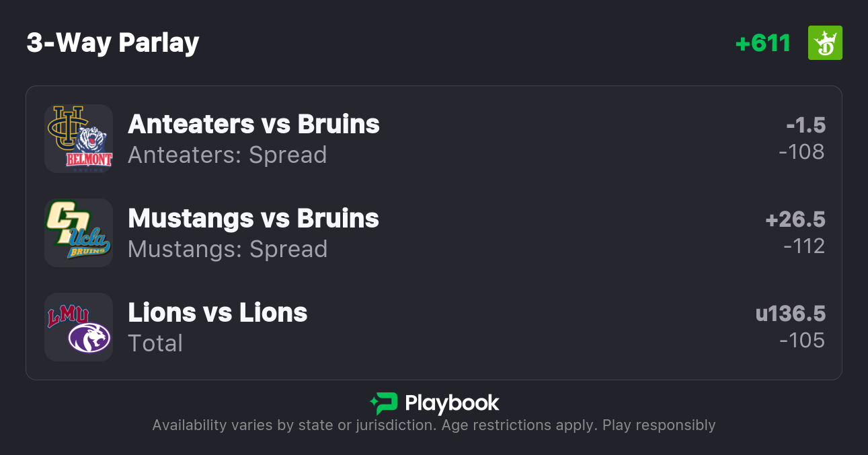Open the Playbook brand name link

(x=451, y=403)
